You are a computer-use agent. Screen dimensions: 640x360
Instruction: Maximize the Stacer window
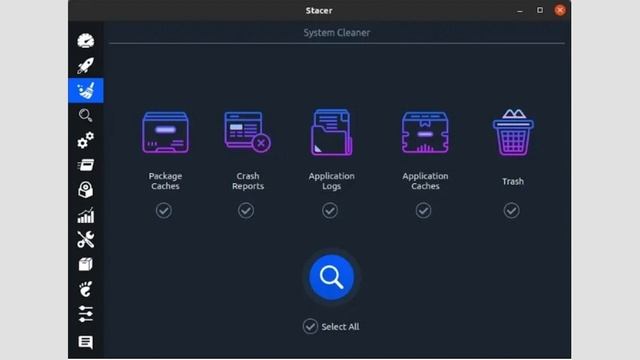[540, 10]
